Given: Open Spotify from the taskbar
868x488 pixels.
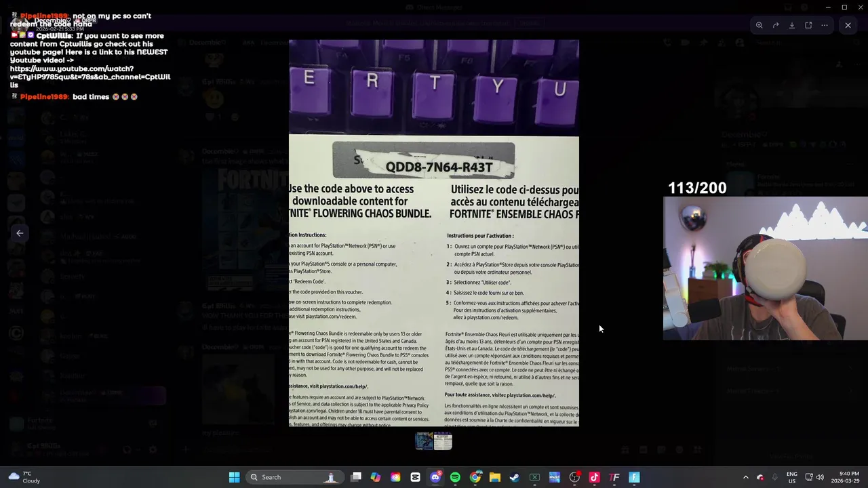Looking at the screenshot, I should [x=455, y=477].
